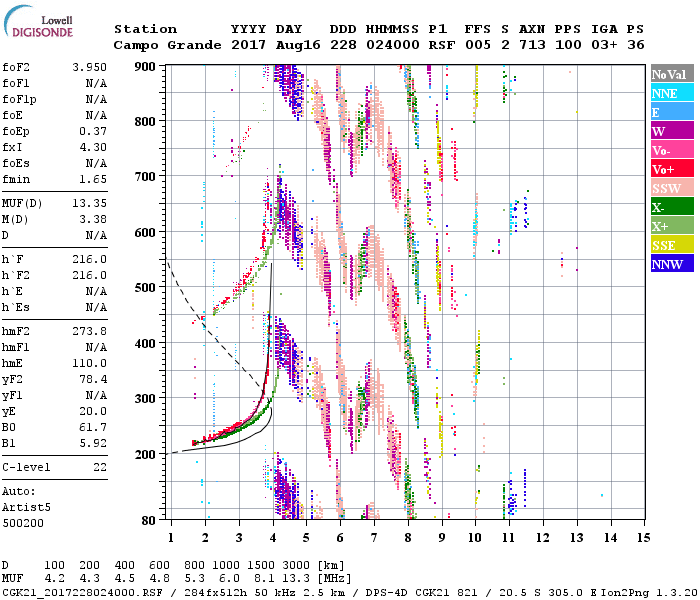Image resolution: width=700 pixels, height=600 pixels.
Task: Click the SSE yellow legend box
Action: (x=671, y=245)
